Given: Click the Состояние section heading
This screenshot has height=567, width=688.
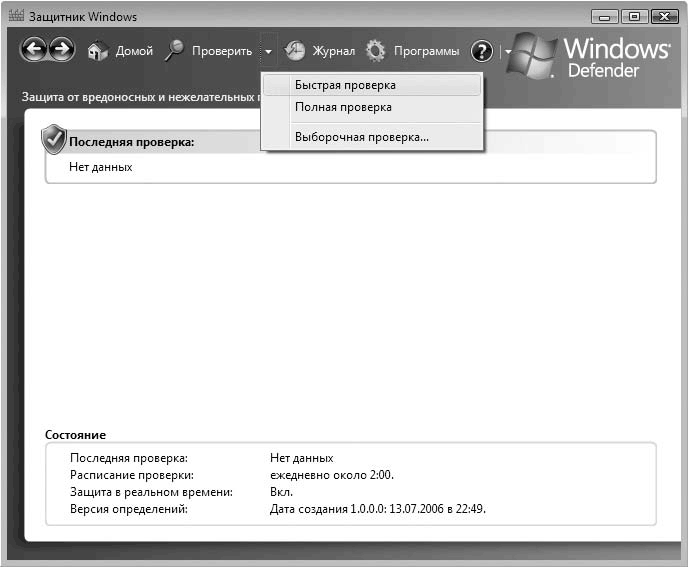Looking at the screenshot, I should coord(75,435).
